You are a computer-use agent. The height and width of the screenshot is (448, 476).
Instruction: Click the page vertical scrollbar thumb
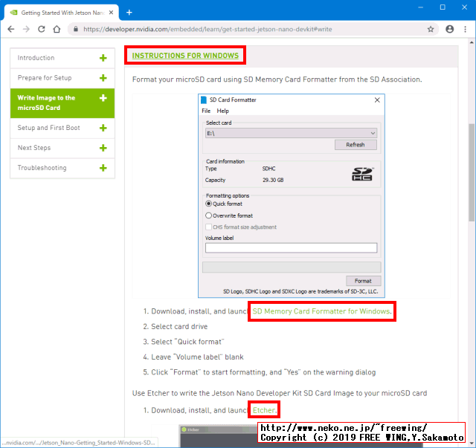(x=472, y=172)
